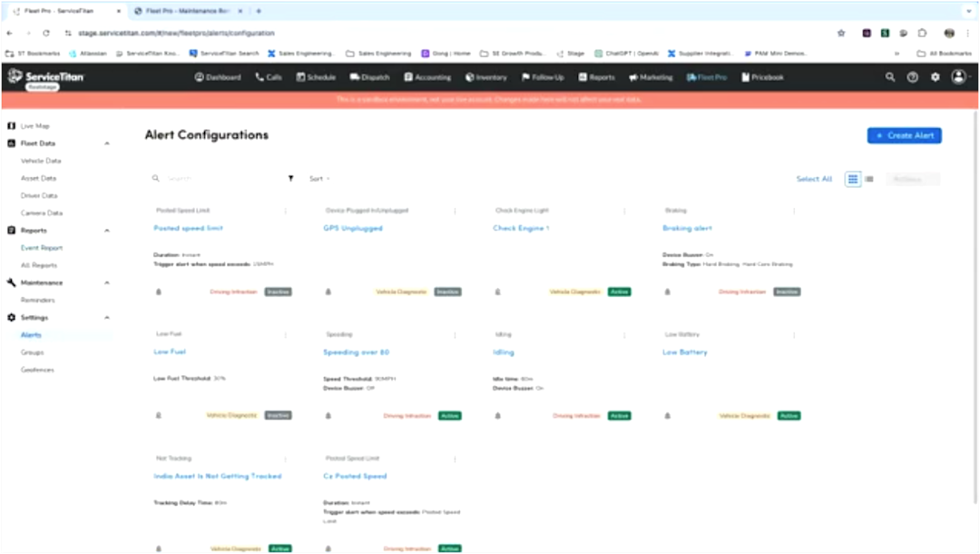The width and height of the screenshot is (980, 554).
Task: Open Vehicle Data in the sidebar
Action: [41, 162]
